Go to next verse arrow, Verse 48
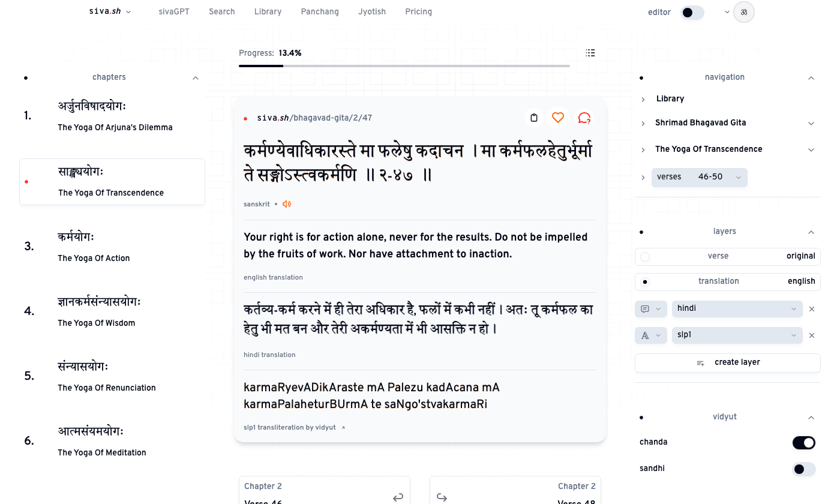This screenshot has width=840, height=504. [442, 497]
